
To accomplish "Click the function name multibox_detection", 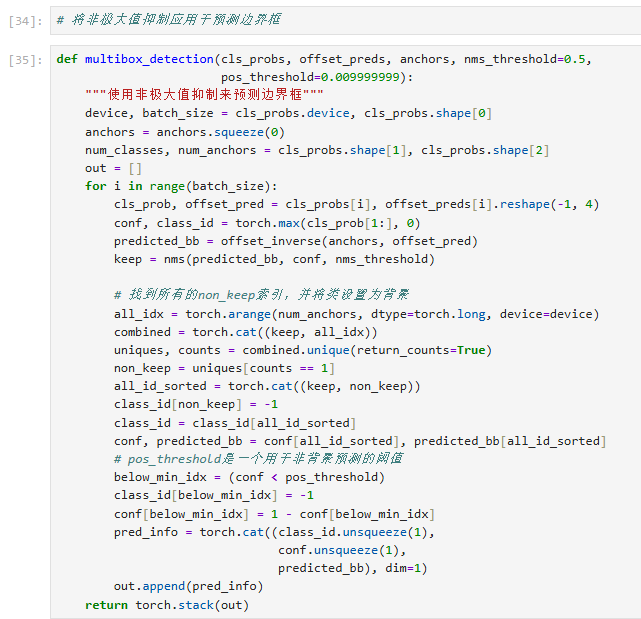I will pyautogui.click(x=149, y=59).
